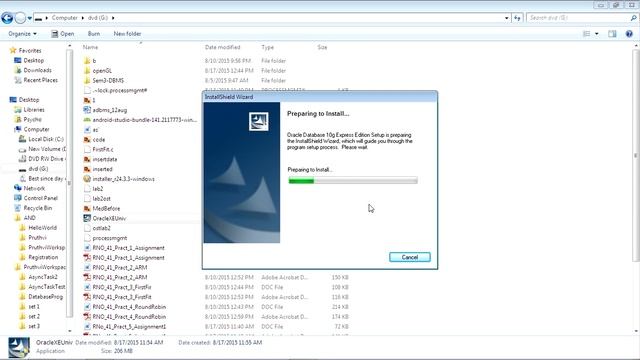Open Control Panel in navigation tree
640x360 pixels.
(x=40, y=198)
